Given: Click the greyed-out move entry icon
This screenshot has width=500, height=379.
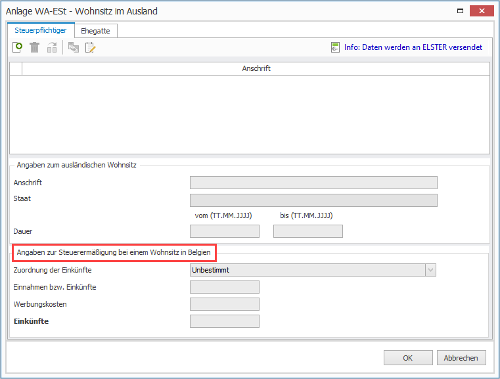Looking at the screenshot, I should pos(52,48).
